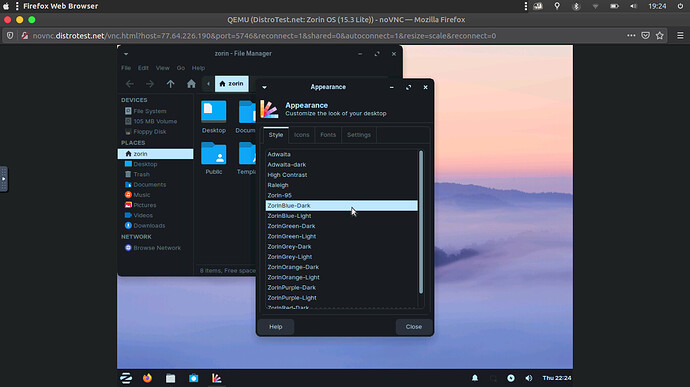
Task: Open the File Manager window menu arrow
Action: point(126,54)
